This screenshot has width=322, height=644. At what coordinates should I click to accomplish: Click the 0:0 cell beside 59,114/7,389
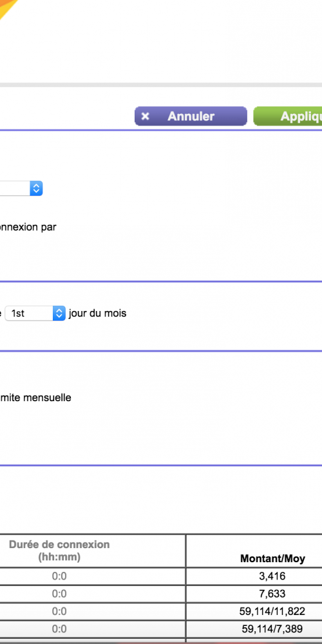tap(59, 629)
